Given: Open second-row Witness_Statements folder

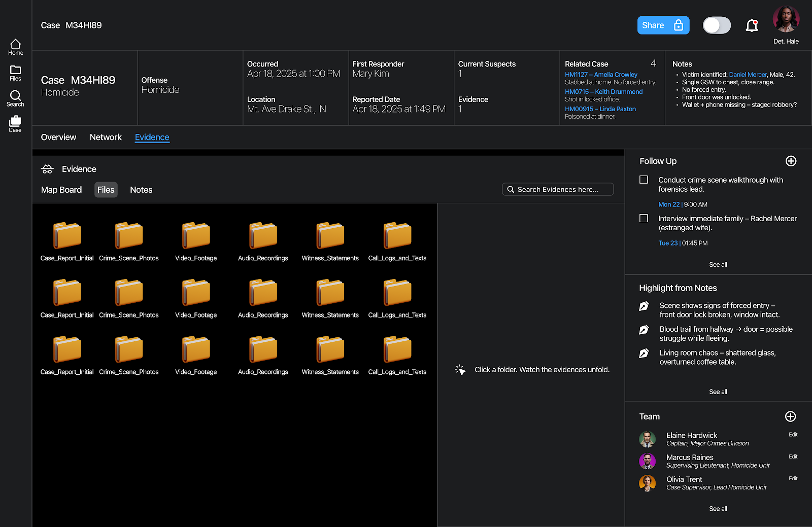Looking at the screenshot, I should (x=330, y=298).
